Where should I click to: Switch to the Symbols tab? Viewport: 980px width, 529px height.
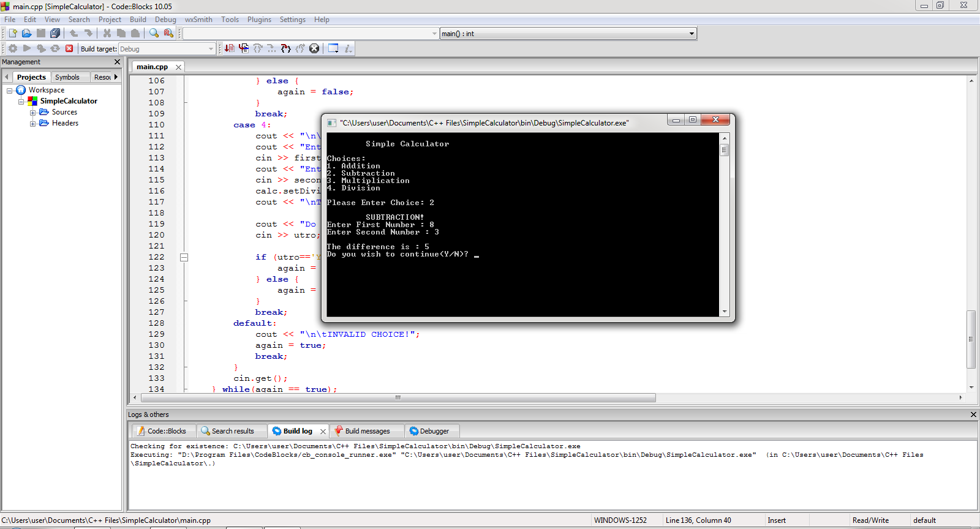(67, 77)
